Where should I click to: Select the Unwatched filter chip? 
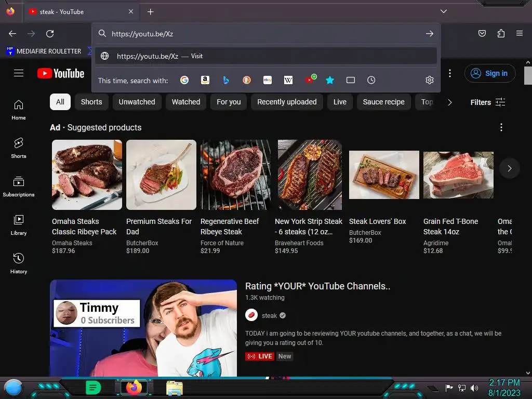coord(137,102)
